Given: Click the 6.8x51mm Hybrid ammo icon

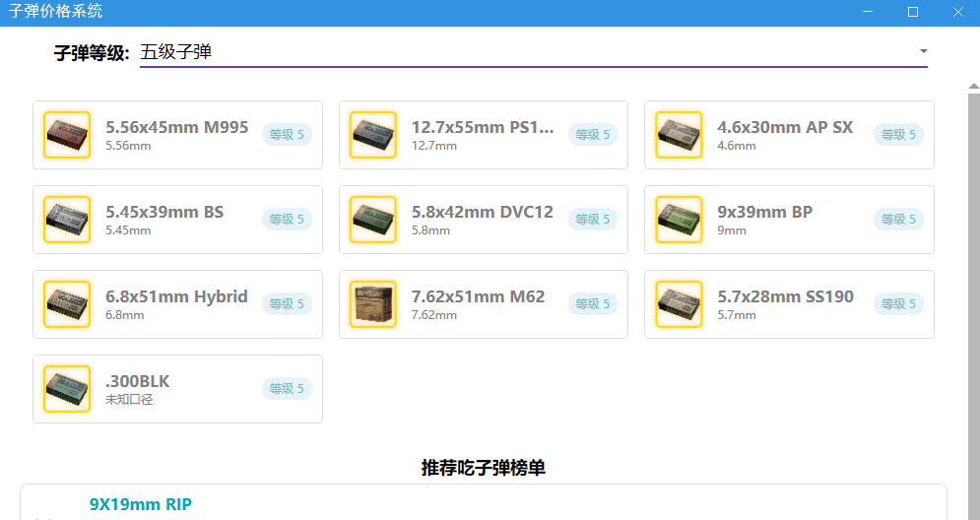Looking at the screenshot, I should pyautogui.click(x=67, y=304).
